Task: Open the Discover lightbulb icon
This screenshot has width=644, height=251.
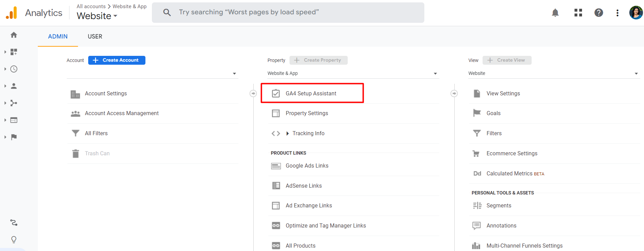Action: tap(14, 239)
